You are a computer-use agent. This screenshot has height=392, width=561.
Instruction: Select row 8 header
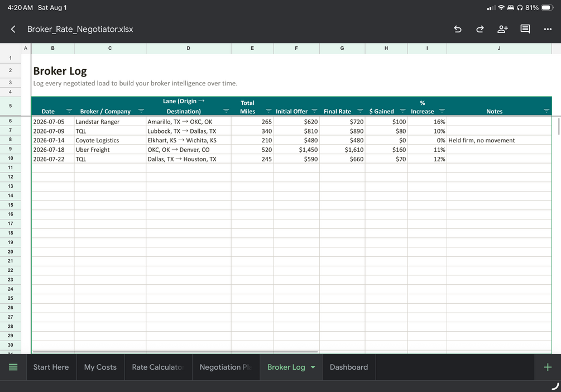click(11, 140)
